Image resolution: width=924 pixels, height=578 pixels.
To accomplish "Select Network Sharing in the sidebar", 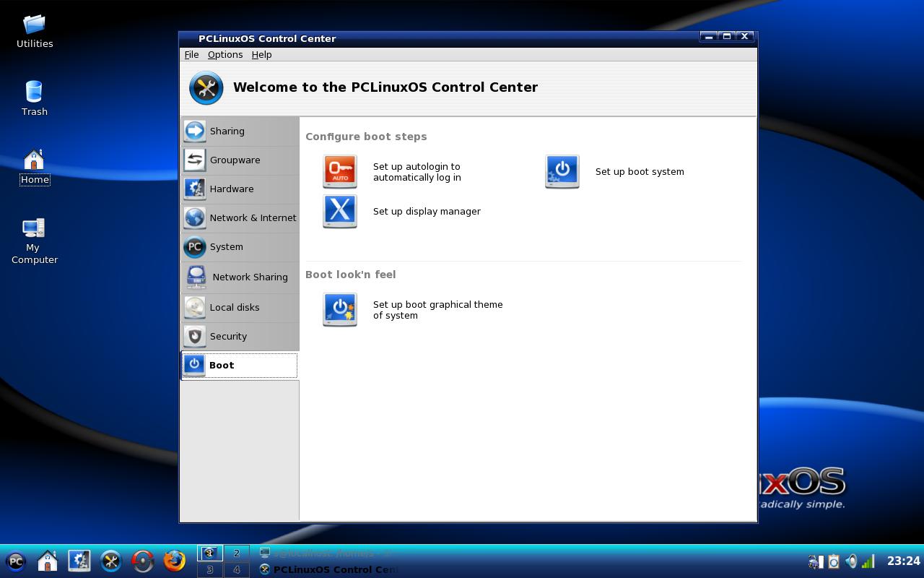I will [239, 277].
